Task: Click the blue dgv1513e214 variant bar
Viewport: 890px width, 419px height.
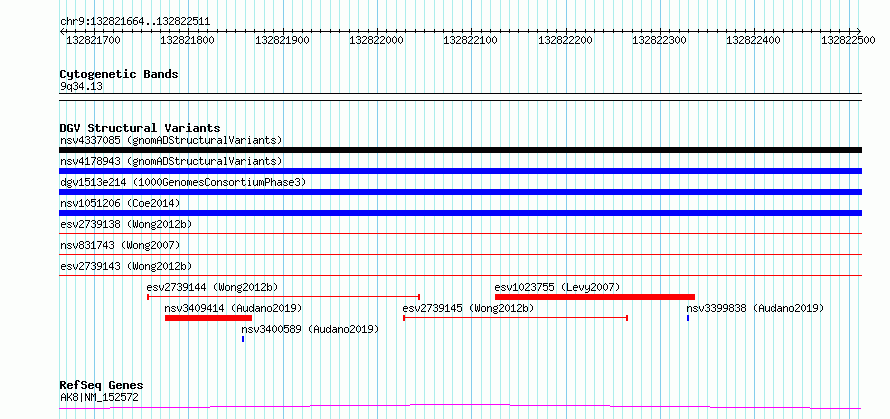Action: click(460, 192)
